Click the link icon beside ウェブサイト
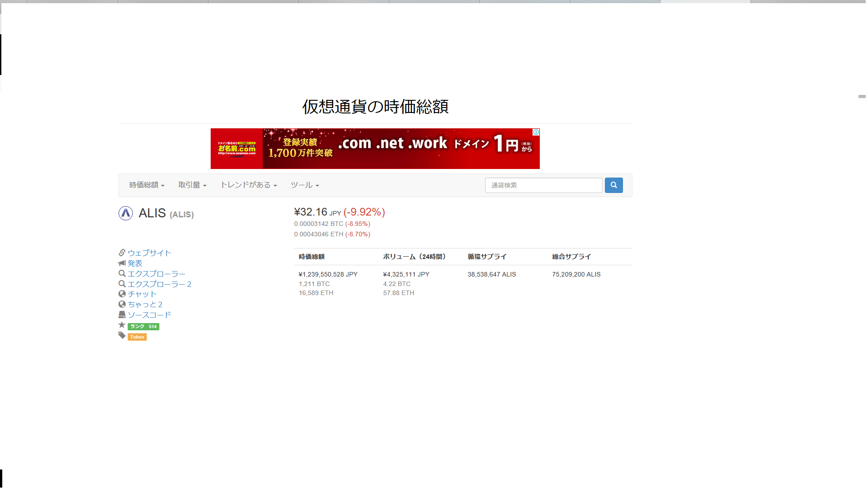 122,253
